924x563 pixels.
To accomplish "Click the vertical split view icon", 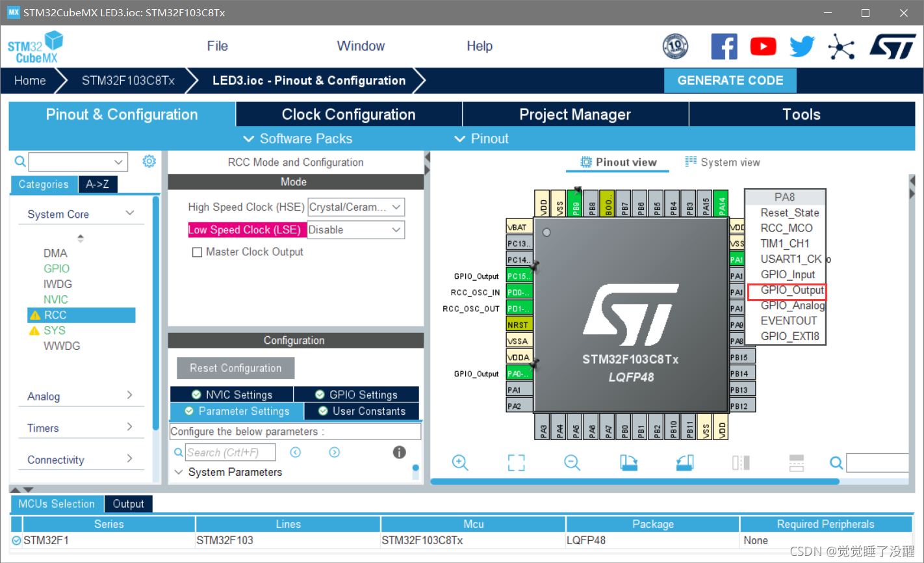I will click(x=741, y=462).
